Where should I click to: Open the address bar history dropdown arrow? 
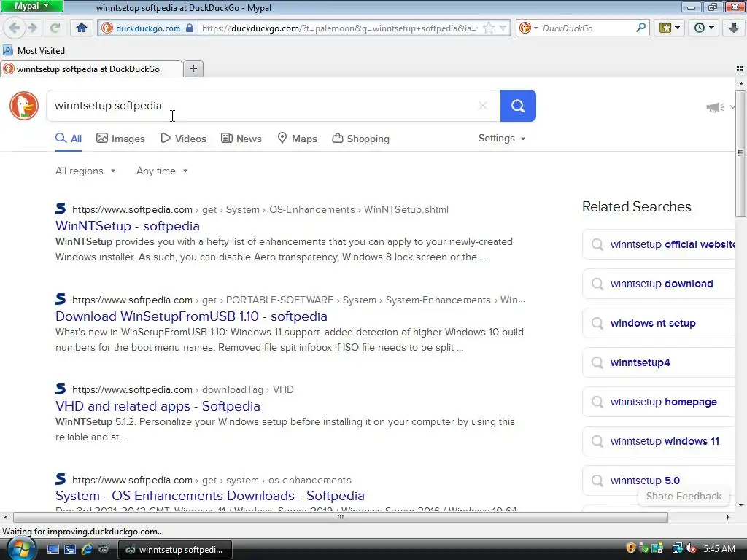(503, 28)
